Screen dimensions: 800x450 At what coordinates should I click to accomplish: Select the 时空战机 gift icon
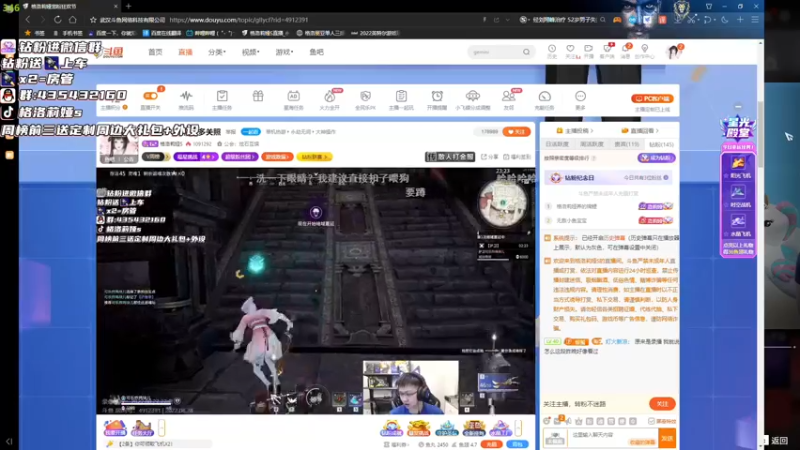click(738, 192)
